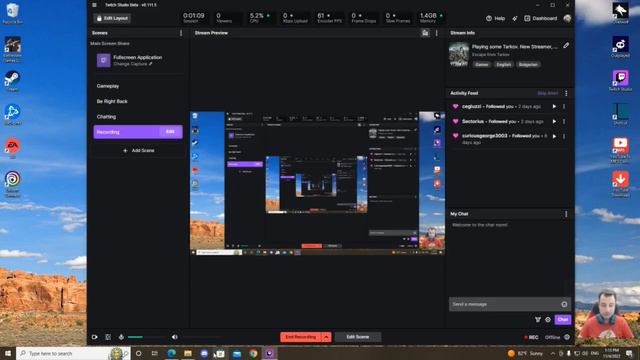640x360 pixels.
Task: Click the Escape from Tarkov game thumbnail
Action: [459, 54]
